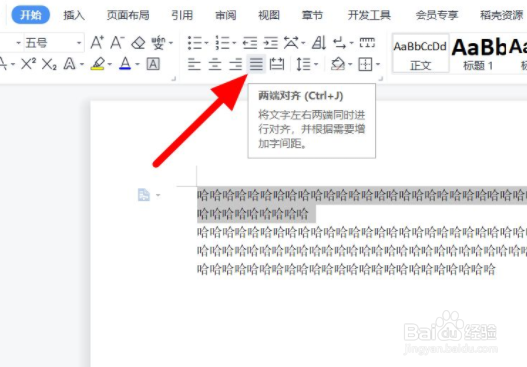
Task: Click the phonetic guide (拼音) icon
Action: coord(158,43)
